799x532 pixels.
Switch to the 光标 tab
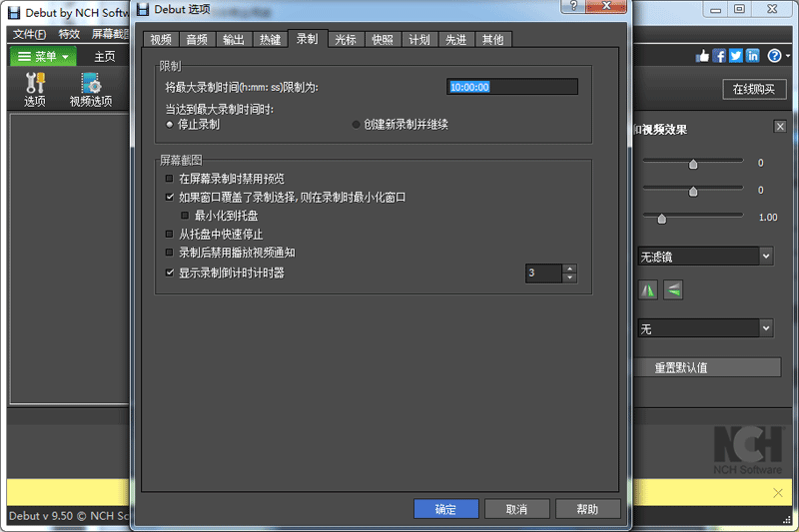pyautogui.click(x=346, y=40)
